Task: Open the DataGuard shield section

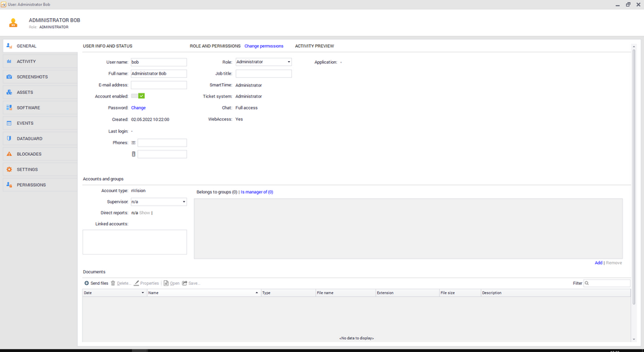Action: pos(30,138)
